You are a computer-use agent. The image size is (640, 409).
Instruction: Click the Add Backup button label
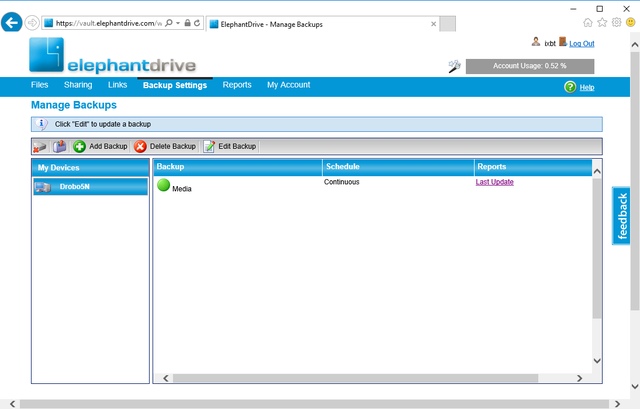(108, 146)
